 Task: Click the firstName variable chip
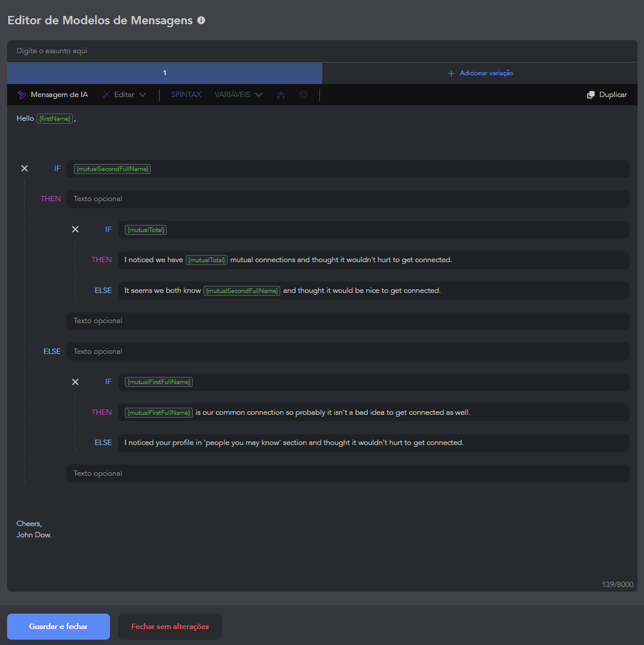pos(54,118)
